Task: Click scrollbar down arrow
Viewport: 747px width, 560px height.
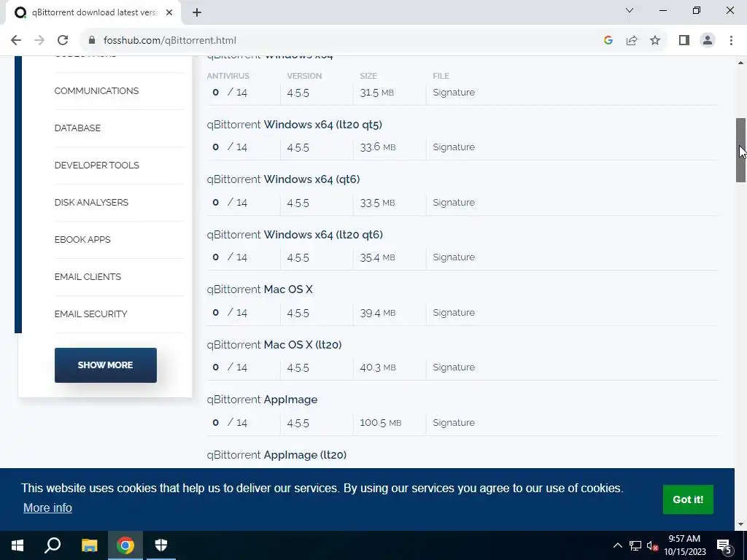Action: coord(740,525)
